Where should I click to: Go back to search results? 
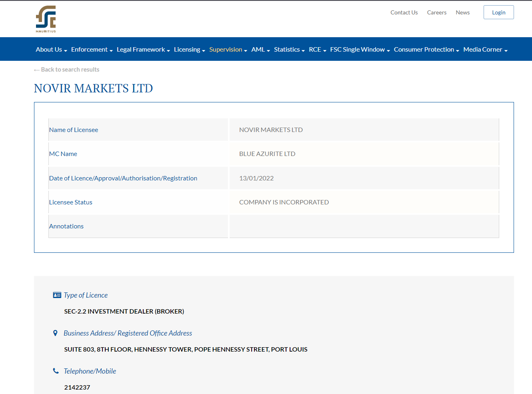pos(67,70)
